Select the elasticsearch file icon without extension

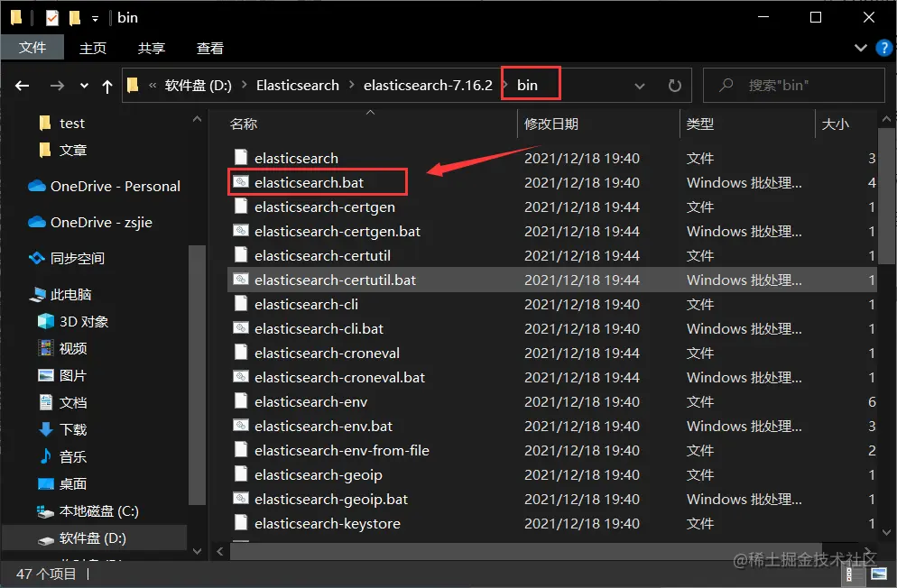241,158
